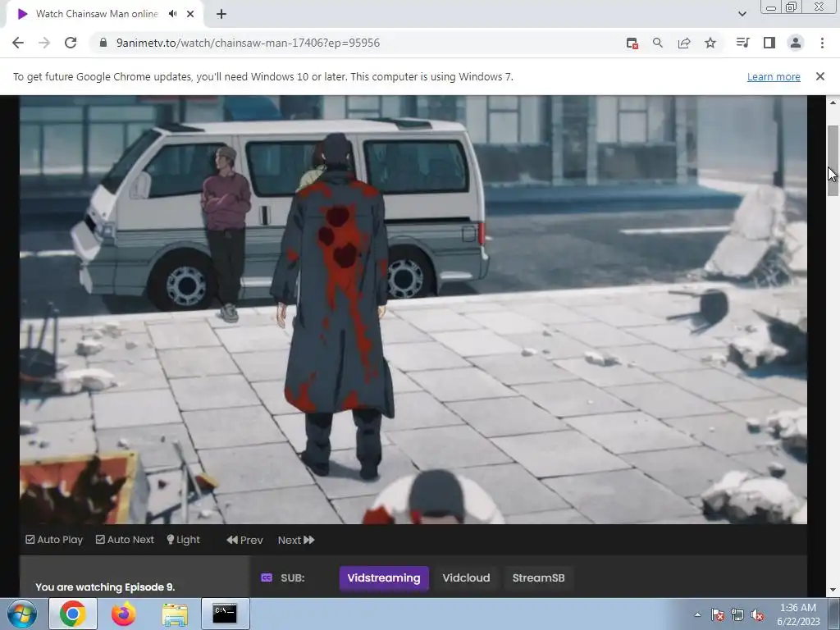Open the zoom magnifier icon in address bar
This screenshot has height=630, width=840.
pyautogui.click(x=658, y=43)
